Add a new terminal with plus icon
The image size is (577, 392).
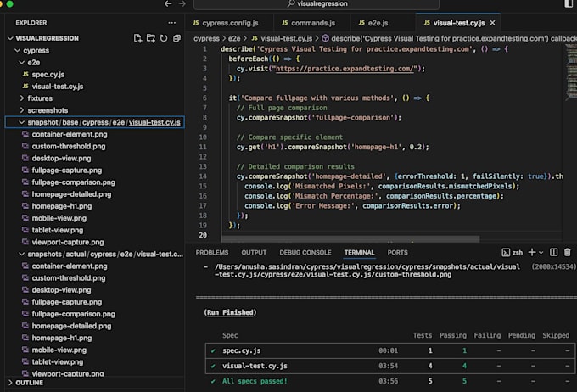(x=532, y=252)
